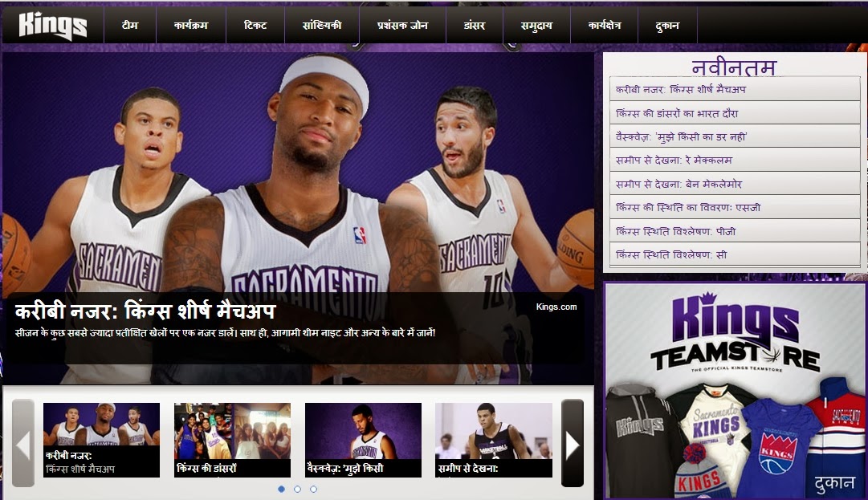Open latest item किंग्स की डांसरों का भारत दौरा

pyautogui.click(x=735, y=113)
